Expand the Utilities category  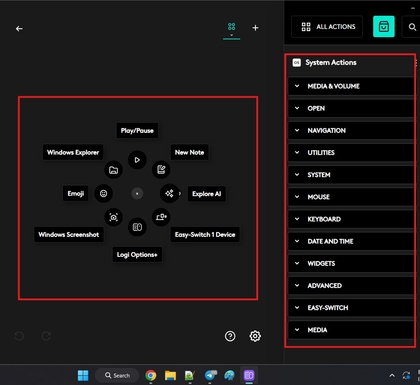click(351, 153)
